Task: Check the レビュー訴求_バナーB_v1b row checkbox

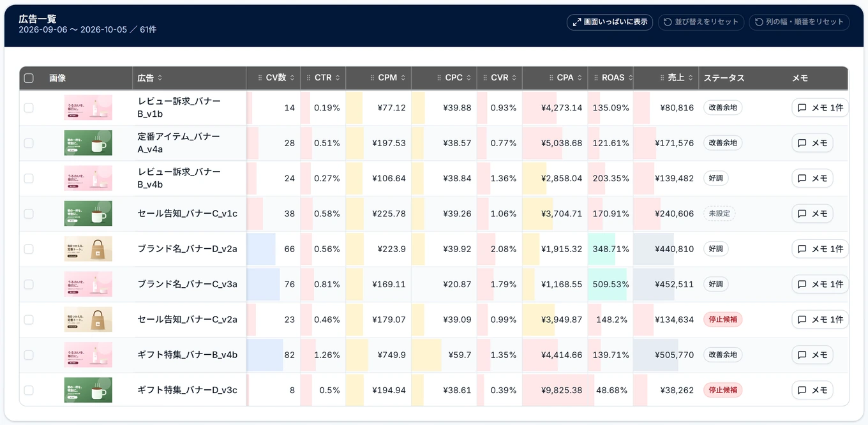Action: [x=29, y=108]
